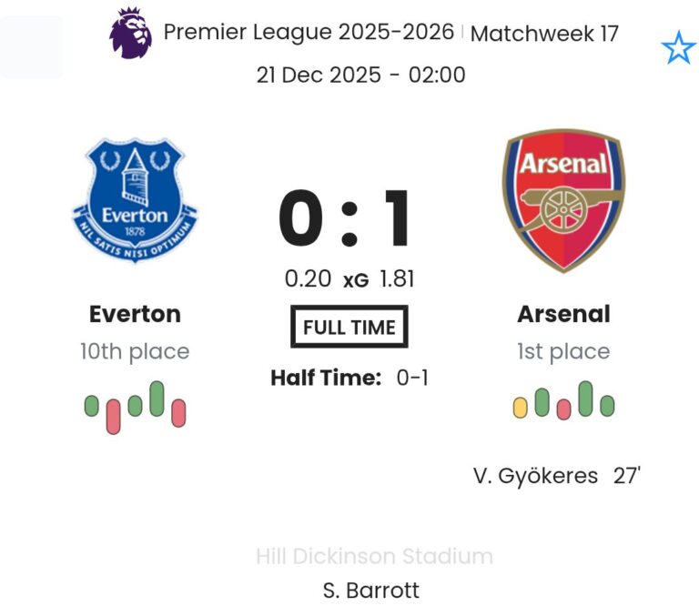Open the Hill Dickinson Stadium venue
The height and width of the screenshot is (616, 699).
pos(374,556)
